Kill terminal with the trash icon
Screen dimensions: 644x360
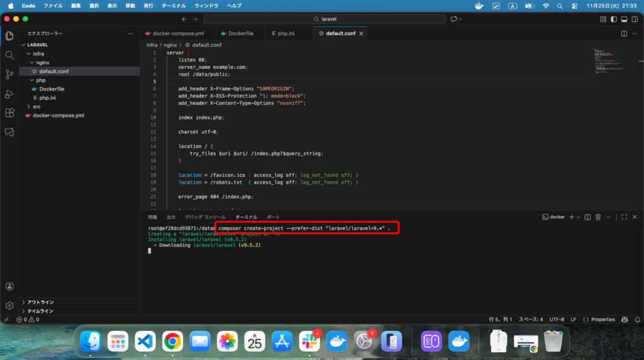coord(598,217)
